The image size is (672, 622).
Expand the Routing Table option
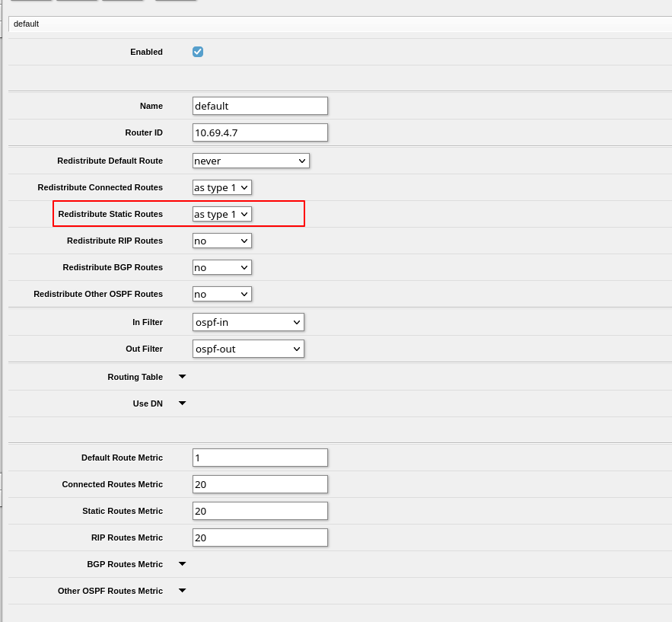coord(182,377)
